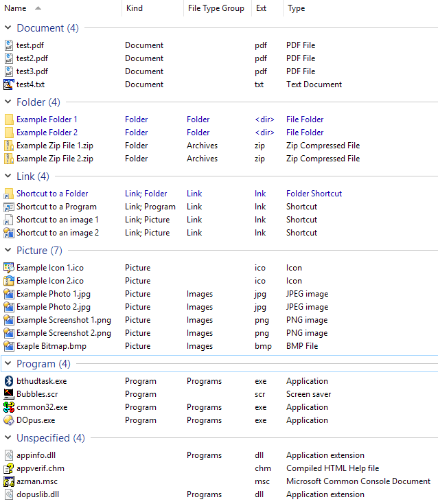The width and height of the screenshot is (438, 504).
Task: Select the Example Folder 1 icon
Action: tap(9, 119)
